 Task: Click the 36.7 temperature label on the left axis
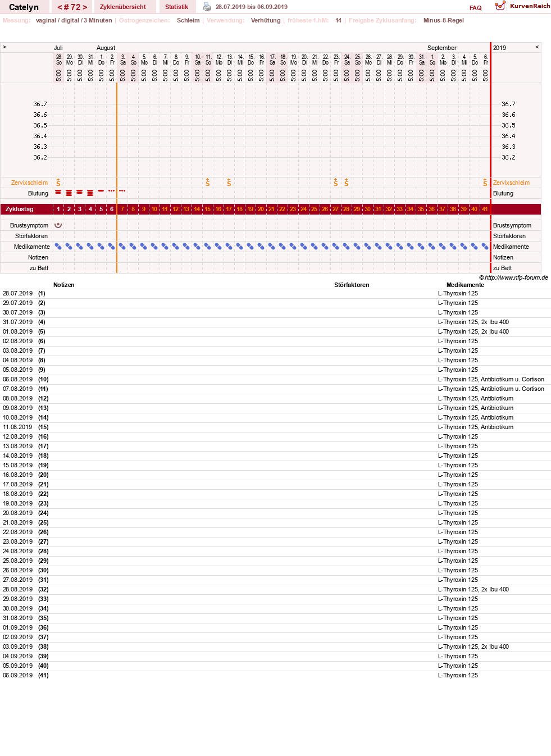tap(40, 104)
